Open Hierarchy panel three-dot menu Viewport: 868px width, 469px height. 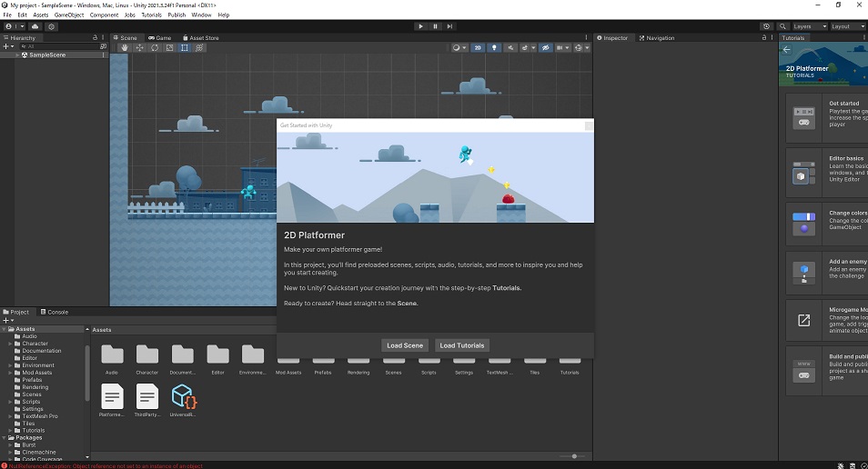point(103,37)
